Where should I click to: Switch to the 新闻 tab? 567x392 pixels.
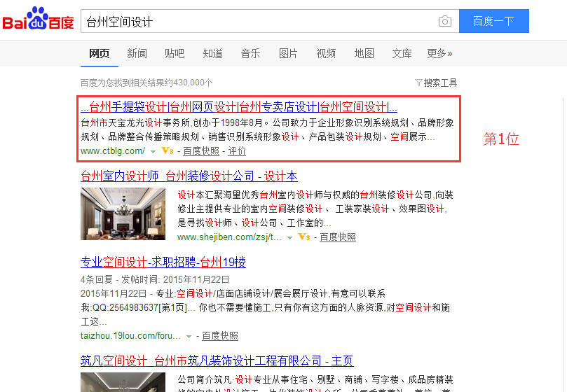[137, 53]
